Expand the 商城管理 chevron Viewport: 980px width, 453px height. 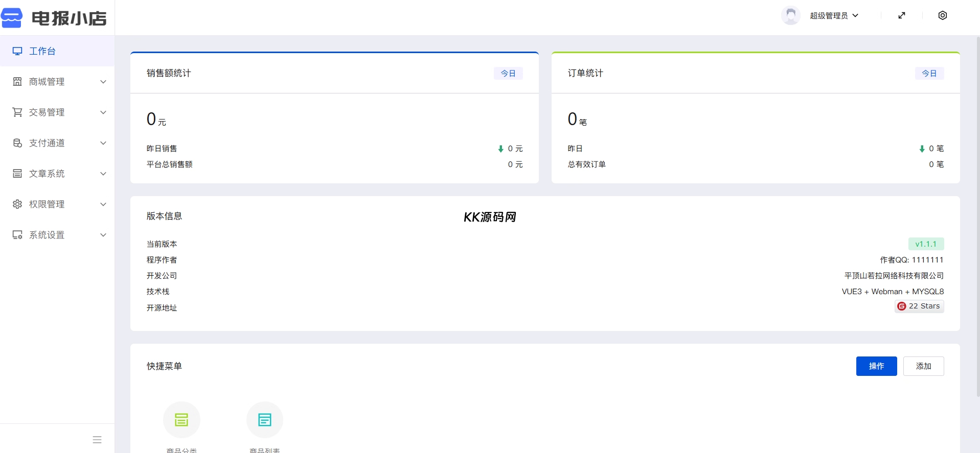pos(103,82)
